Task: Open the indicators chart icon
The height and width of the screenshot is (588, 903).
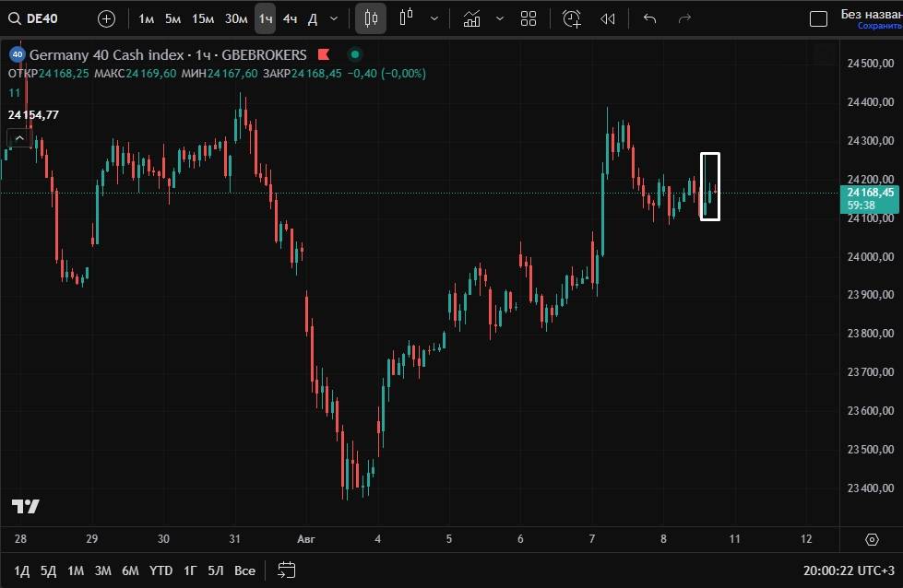Action: coord(471,18)
